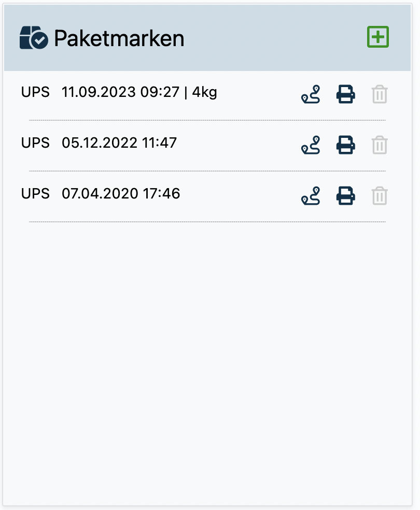Select the 07.04.2020 17:46 date entry

pos(120,194)
